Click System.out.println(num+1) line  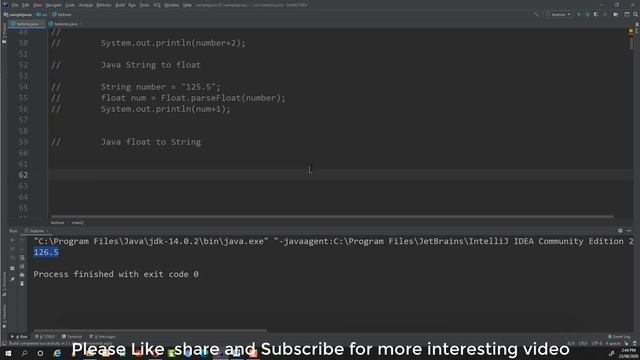click(x=165, y=109)
